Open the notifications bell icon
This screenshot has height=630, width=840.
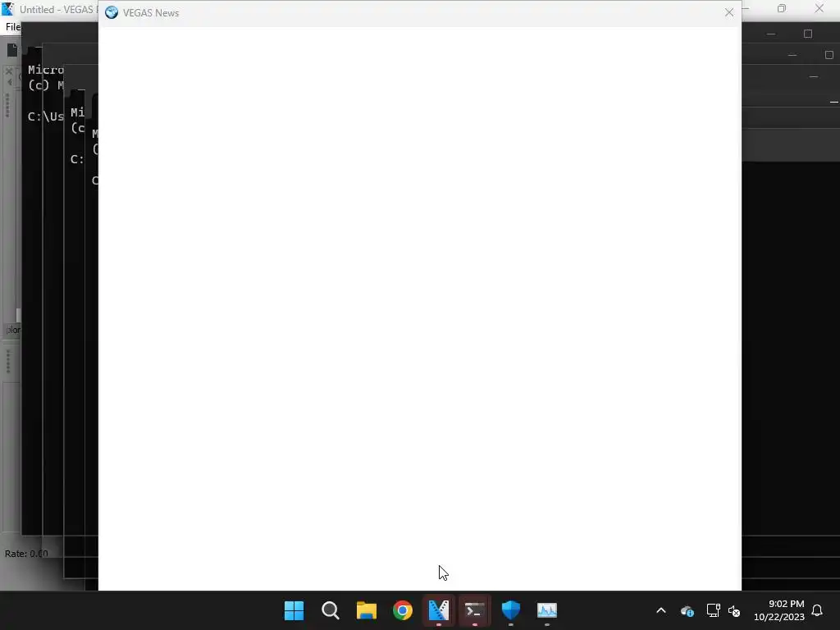pyautogui.click(x=817, y=610)
